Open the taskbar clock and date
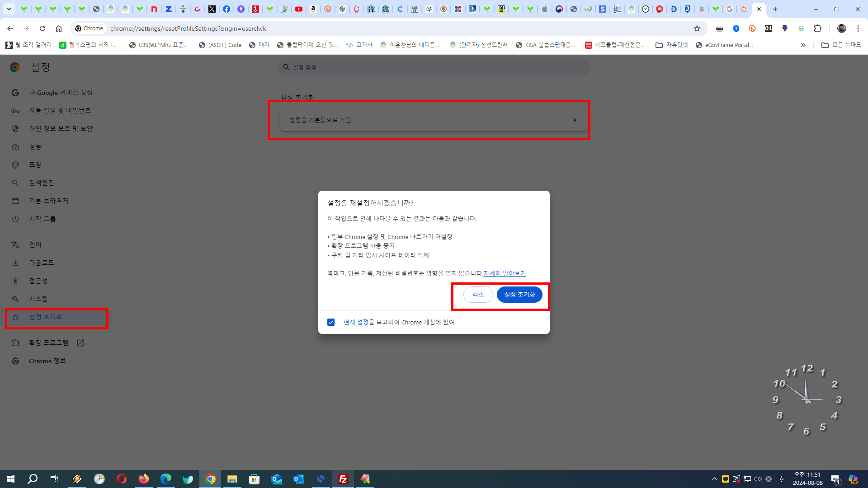Viewport: 868px width, 488px height. [x=807, y=479]
